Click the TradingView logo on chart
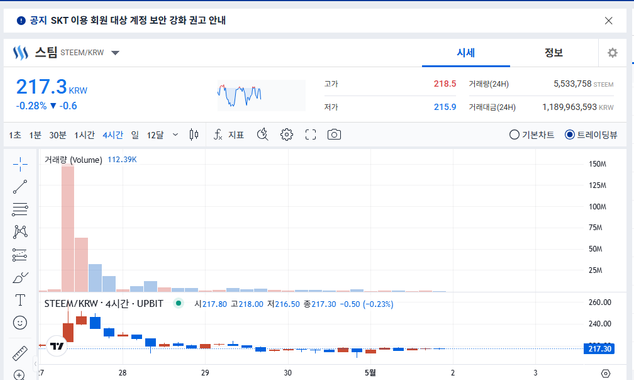The width and height of the screenshot is (634, 380). pos(57,346)
